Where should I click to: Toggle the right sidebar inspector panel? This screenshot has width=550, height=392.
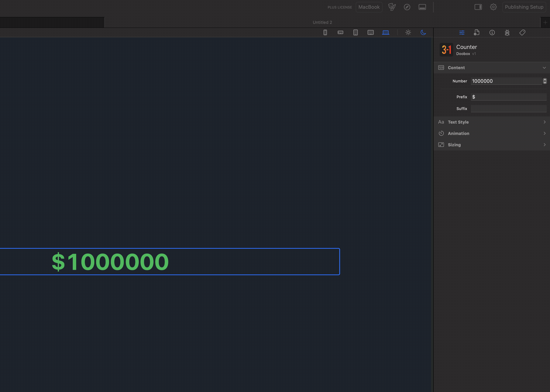(478, 7)
